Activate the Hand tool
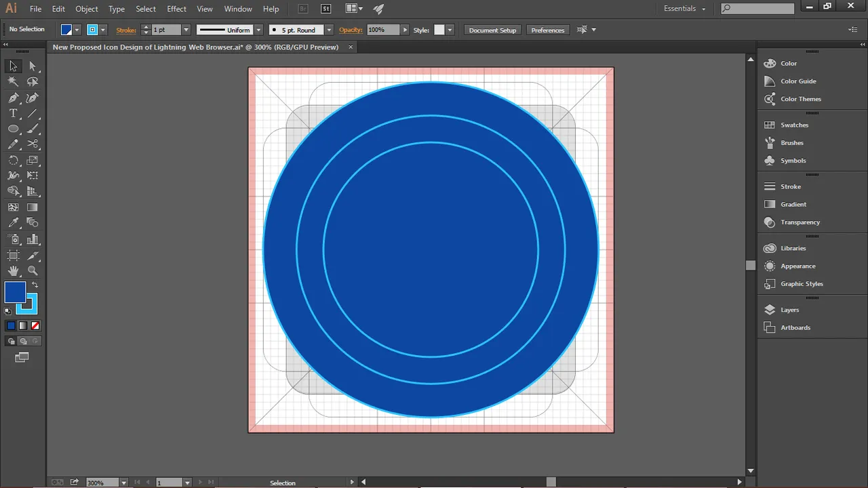The width and height of the screenshot is (868, 488). (x=13, y=271)
